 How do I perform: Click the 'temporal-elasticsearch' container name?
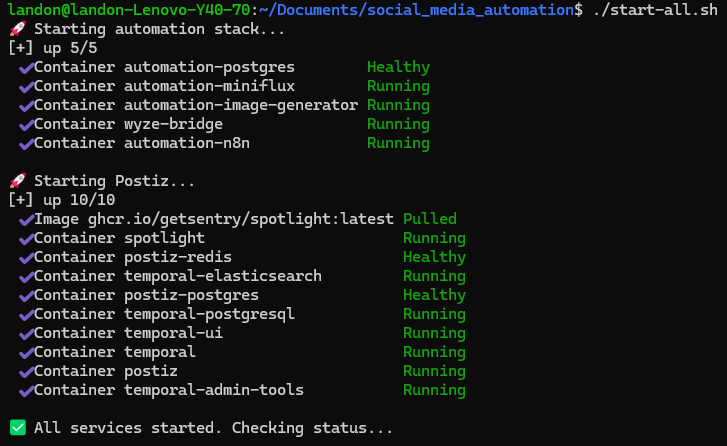click(x=223, y=276)
